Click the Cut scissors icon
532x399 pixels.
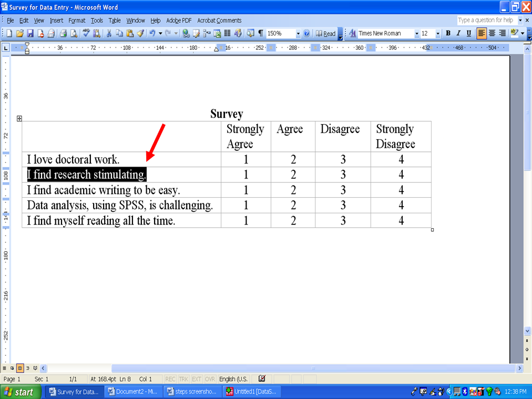coord(110,33)
